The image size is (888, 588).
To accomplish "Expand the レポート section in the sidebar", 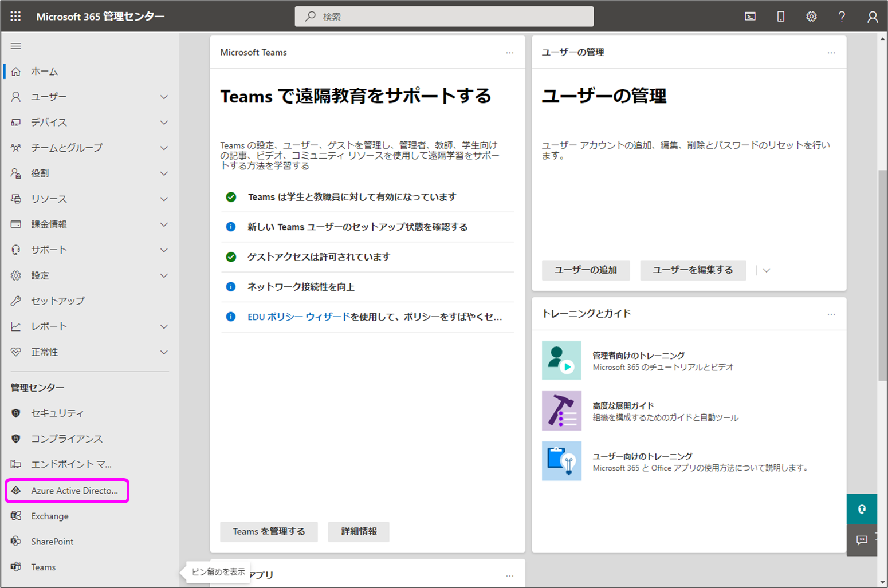I will pos(164,326).
